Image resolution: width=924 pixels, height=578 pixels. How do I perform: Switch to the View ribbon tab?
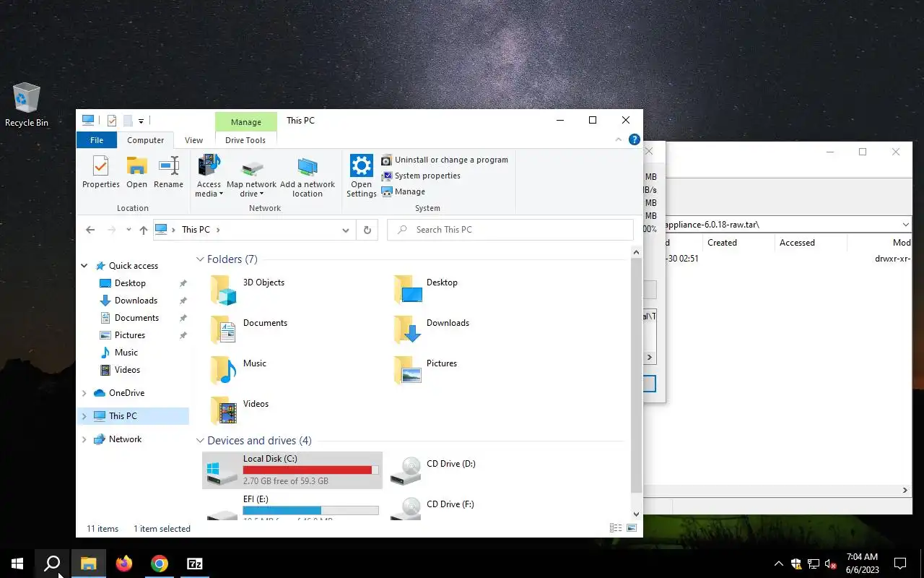point(193,140)
